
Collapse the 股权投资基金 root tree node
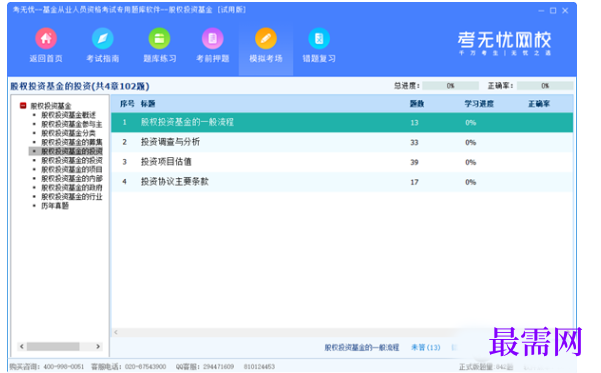(x=23, y=105)
